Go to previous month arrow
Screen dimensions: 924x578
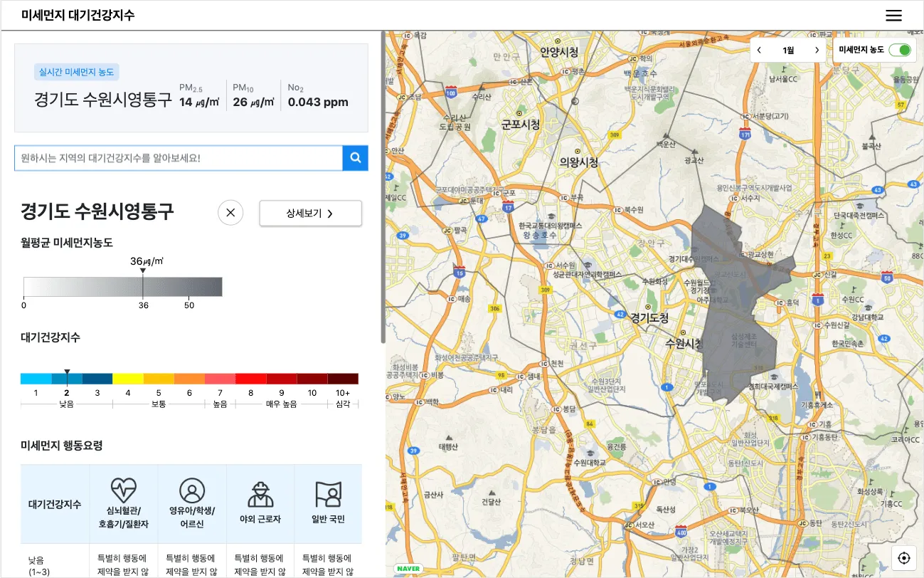click(759, 50)
